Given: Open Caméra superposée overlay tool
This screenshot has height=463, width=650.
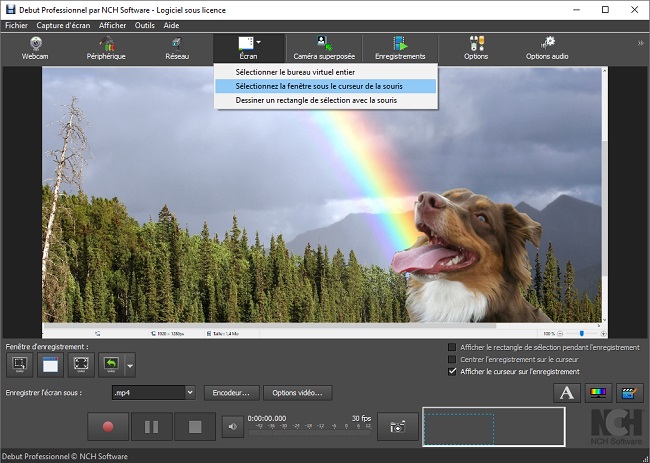Looking at the screenshot, I should (324, 48).
